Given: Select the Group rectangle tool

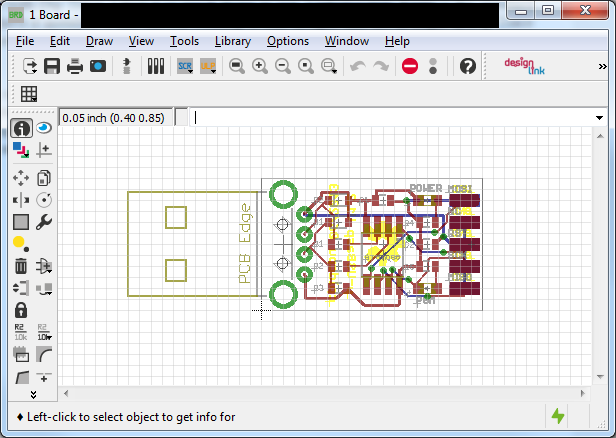Looking at the screenshot, I should click(21, 222).
